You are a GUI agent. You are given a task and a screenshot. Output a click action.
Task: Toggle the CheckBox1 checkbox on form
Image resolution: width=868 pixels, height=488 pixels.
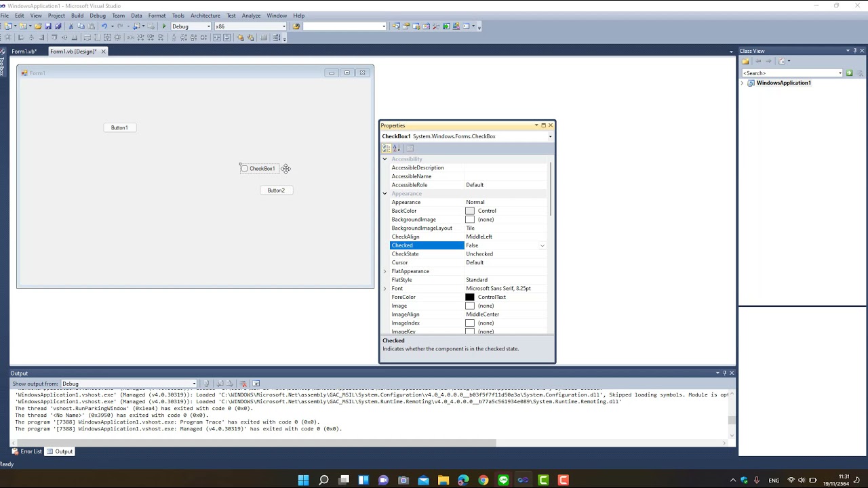tap(245, 169)
